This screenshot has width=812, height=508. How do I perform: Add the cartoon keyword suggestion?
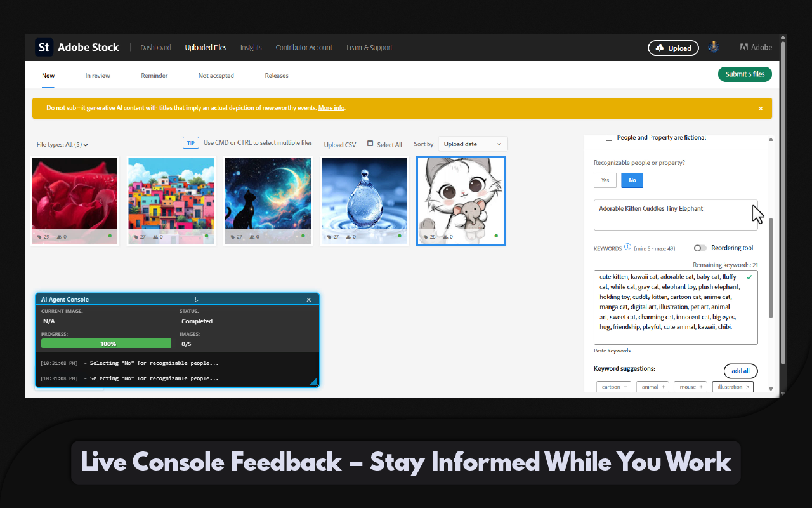point(615,387)
